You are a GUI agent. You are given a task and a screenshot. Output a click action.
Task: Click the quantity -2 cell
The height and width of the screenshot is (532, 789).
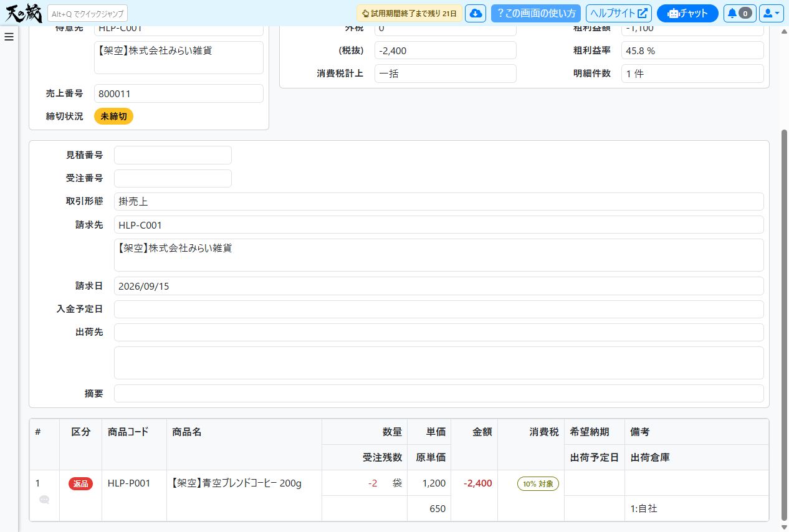click(x=365, y=483)
